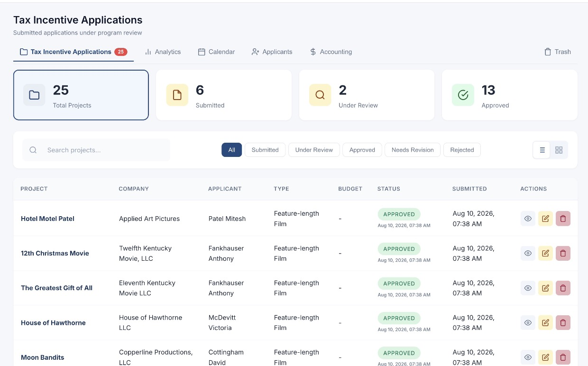Select the Total Projects summary card
This screenshot has width=588, height=366.
81,95
